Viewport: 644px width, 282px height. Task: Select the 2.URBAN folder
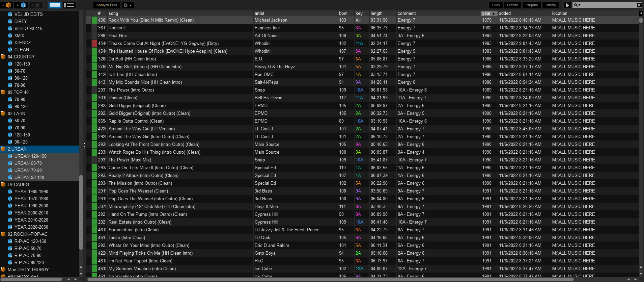coord(39,149)
